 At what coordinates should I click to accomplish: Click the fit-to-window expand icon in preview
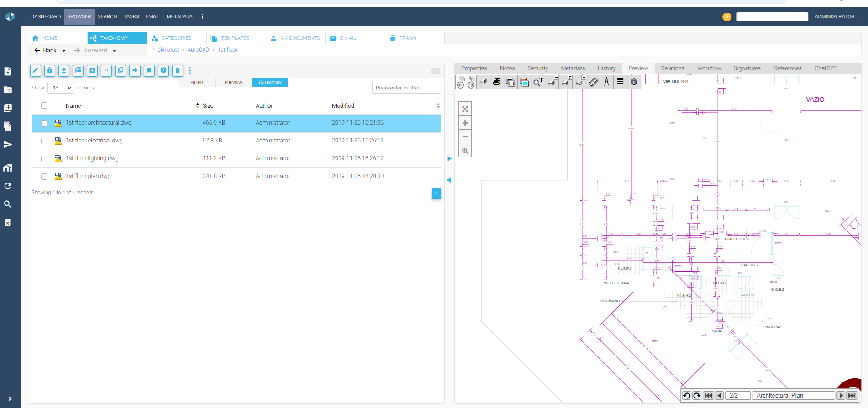click(465, 109)
